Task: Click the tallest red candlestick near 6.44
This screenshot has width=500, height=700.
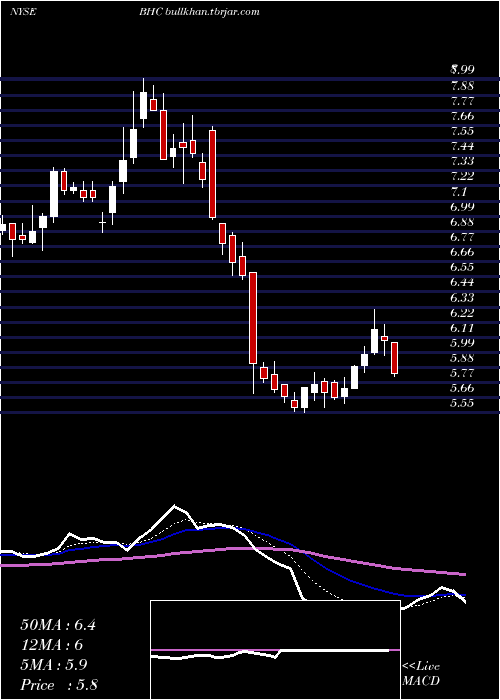Action: click(253, 317)
